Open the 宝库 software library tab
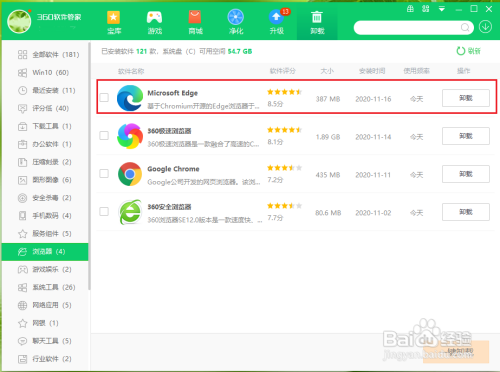The width and height of the screenshot is (500, 372). 114,22
